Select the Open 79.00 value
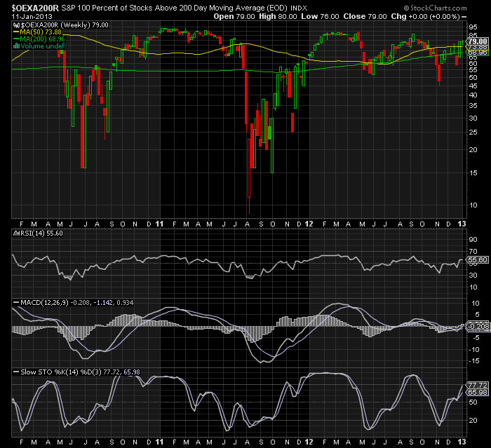 click(234, 17)
